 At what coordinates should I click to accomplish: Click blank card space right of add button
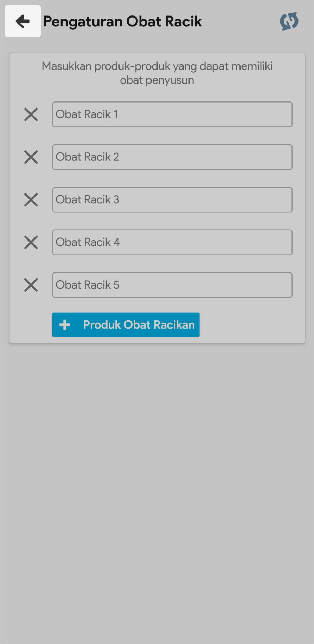[251, 325]
